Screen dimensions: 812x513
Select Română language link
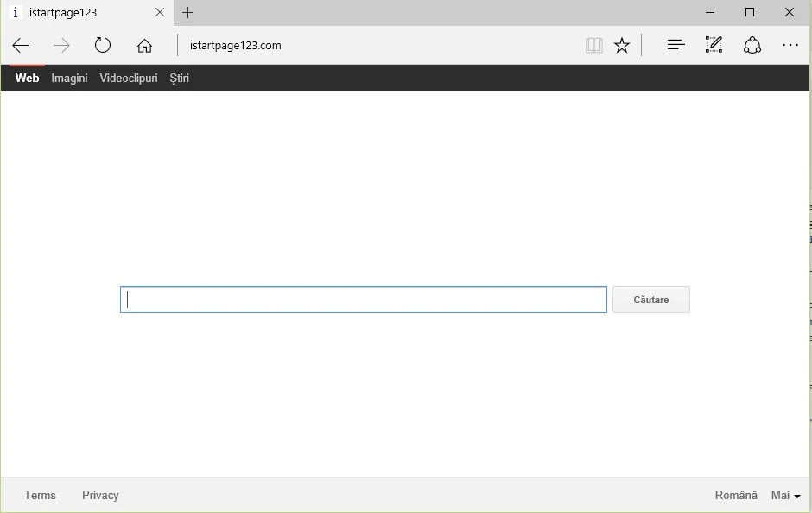tap(736, 496)
